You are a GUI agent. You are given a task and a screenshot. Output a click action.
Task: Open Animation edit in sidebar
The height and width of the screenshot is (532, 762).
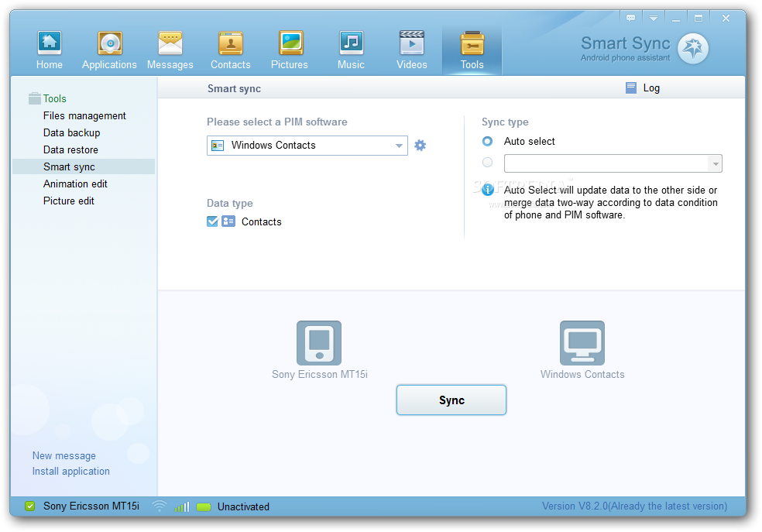(75, 184)
